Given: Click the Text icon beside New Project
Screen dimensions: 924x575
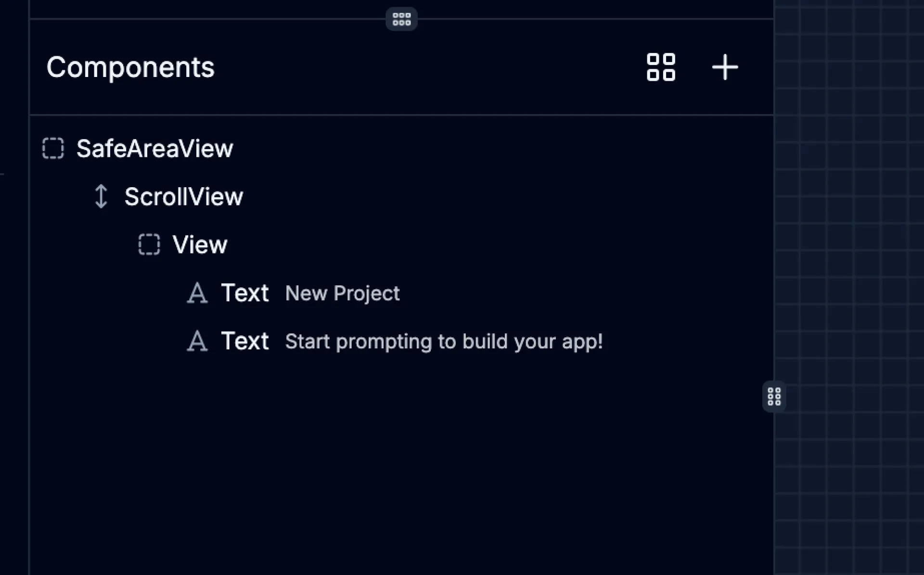Looking at the screenshot, I should tap(197, 293).
